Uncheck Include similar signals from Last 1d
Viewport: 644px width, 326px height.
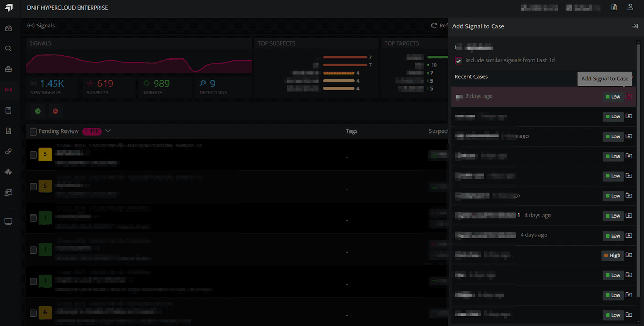click(458, 61)
